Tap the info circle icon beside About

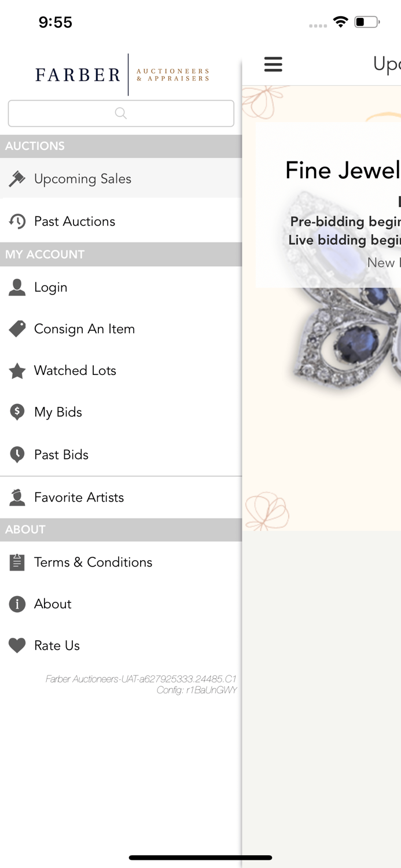pyautogui.click(x=17, y=604)
